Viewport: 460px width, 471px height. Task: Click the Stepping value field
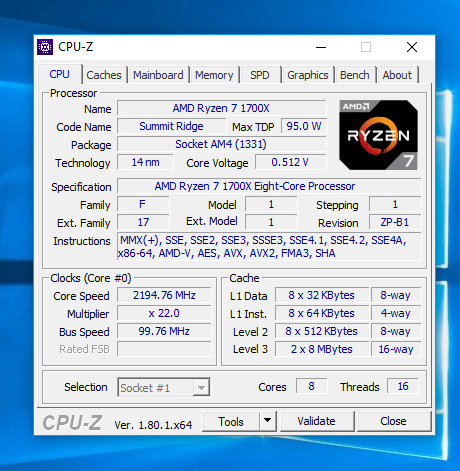point(395,204)
